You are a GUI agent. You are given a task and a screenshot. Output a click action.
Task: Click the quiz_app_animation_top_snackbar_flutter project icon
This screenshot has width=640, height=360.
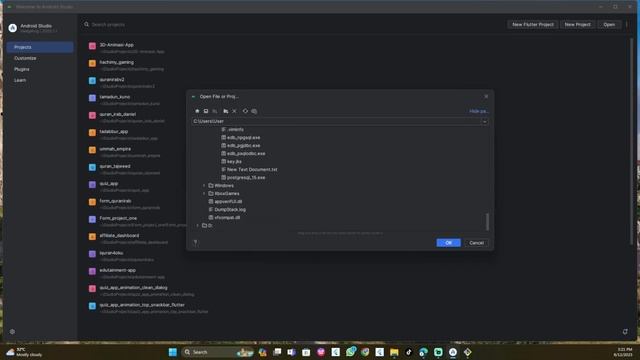point(92,306)
